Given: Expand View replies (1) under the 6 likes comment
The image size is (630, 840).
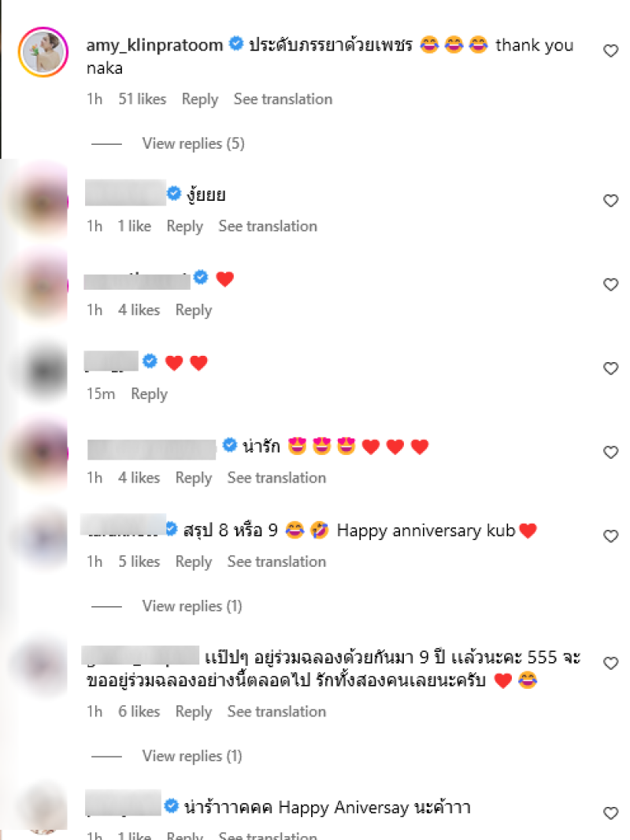Looking at the screenshot, I should 192,756.
